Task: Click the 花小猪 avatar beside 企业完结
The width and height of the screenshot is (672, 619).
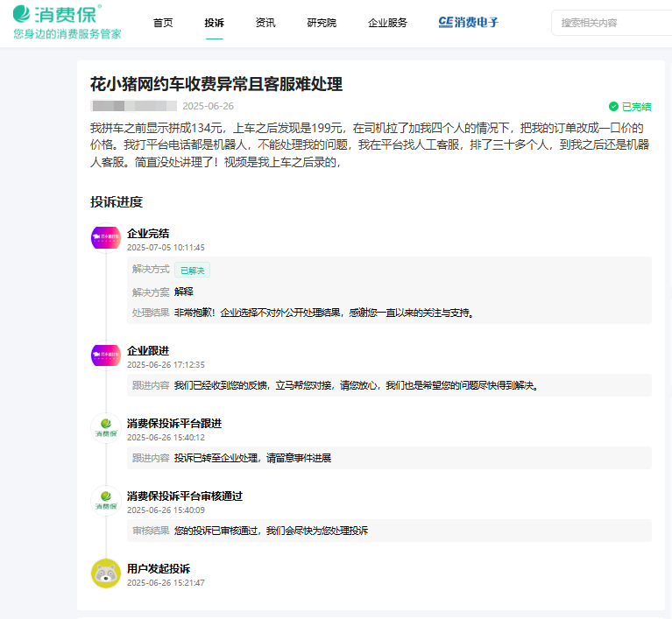Action: pyautogui.click(x=106, y=237)
